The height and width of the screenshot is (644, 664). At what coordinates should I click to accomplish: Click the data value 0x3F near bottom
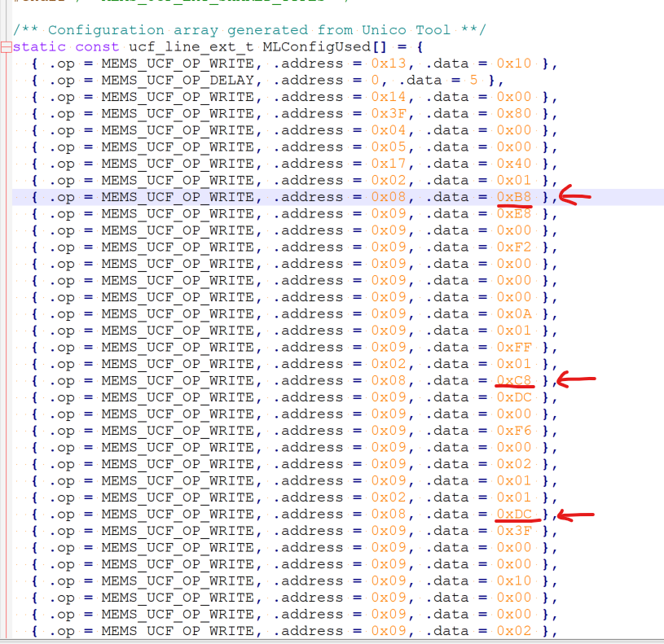click(514, 530)
